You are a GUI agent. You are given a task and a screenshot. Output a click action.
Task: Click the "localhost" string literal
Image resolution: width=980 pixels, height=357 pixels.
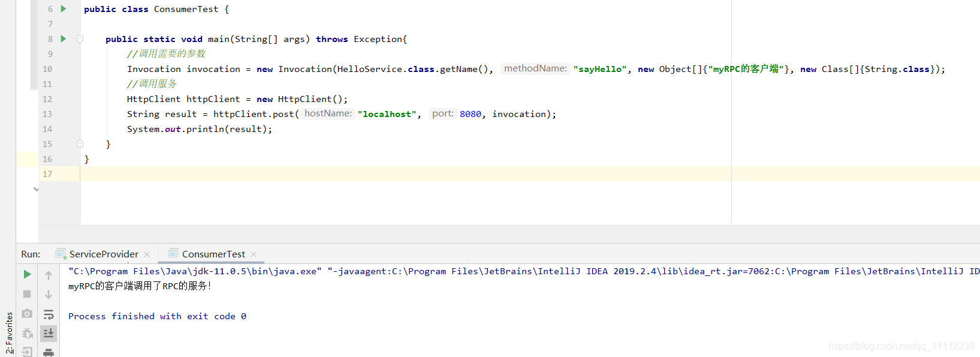click(x=387, y=114)
